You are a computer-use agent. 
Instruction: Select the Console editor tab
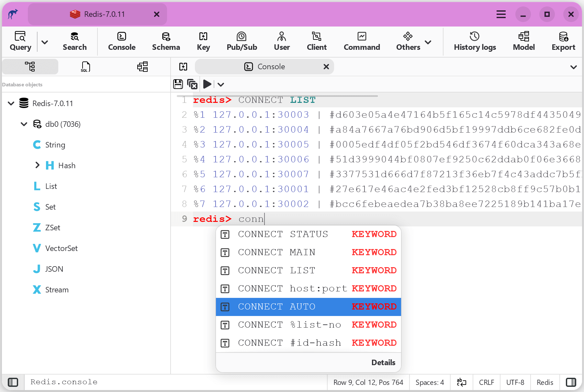tap(264, 67)
